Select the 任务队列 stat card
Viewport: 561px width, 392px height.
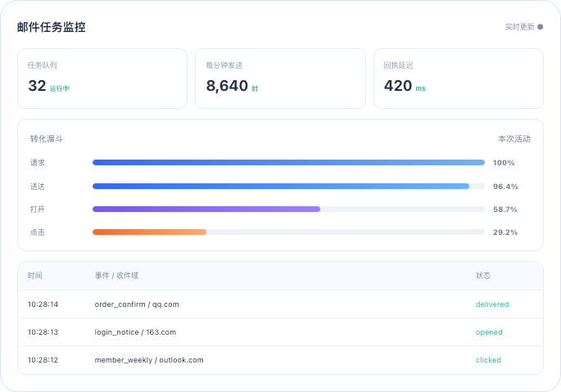[x=102, y=79]
